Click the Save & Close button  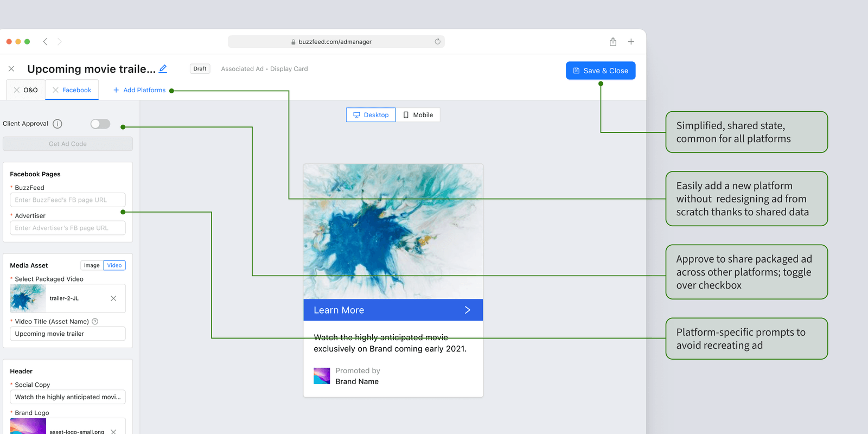pos(601,71)
